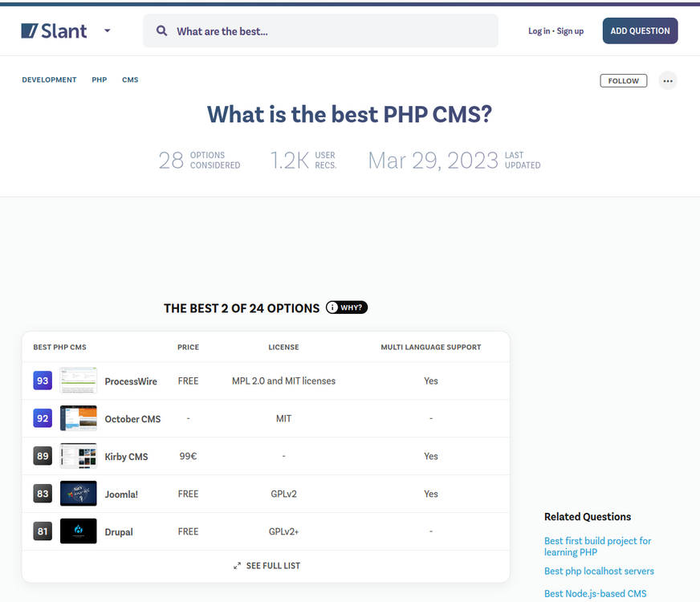This screenshot has width=700, height=602.
Task: Expand the dropdown arrow beside Slant logo
Action: point(108,31)
